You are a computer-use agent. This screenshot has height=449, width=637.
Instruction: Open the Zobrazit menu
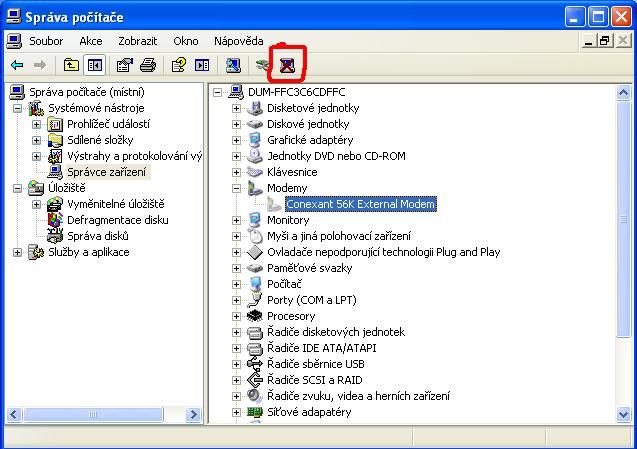[137, 41]
